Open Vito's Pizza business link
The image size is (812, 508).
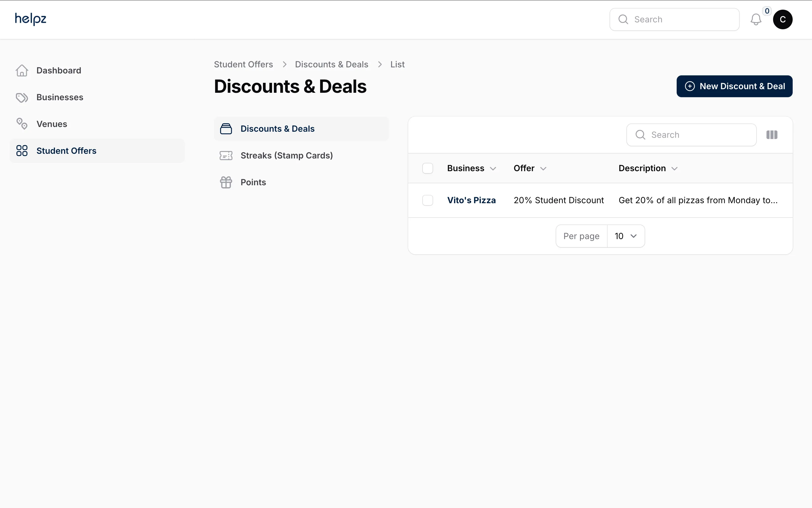pyautogui.click(x=471, y=200)
